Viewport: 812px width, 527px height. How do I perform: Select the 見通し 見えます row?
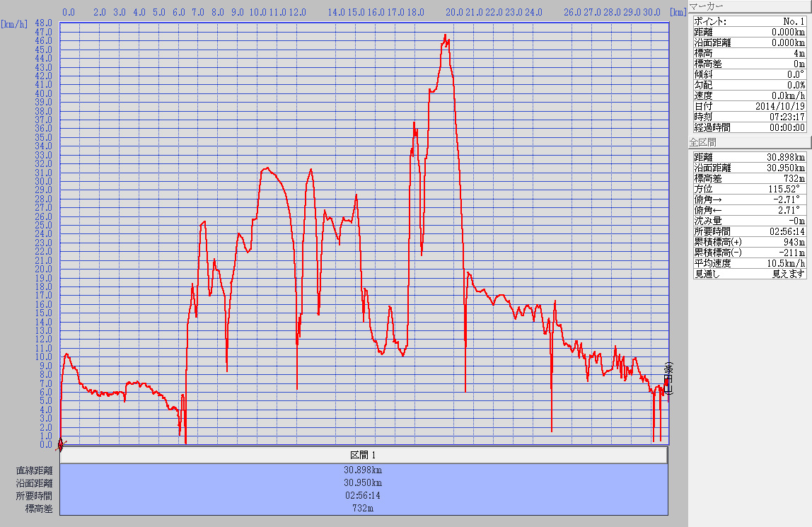pos(749,274)
